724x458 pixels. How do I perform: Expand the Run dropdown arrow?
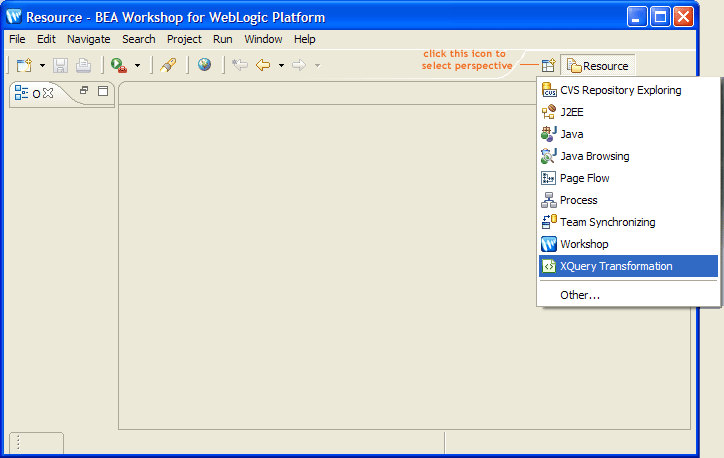click(x=137, y=66)
